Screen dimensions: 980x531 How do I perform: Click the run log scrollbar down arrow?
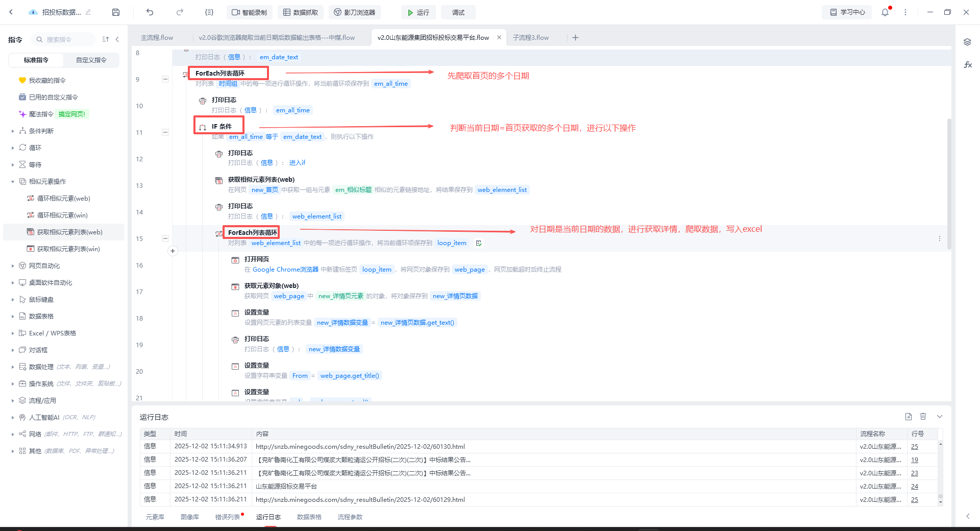point(940,502)
